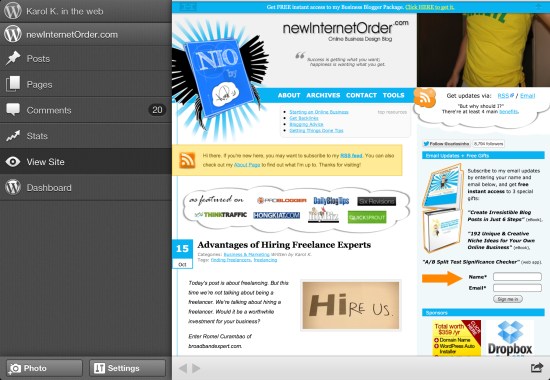Click the Sign me in button
Viewport: 550px width, 380px height.
click(x=508, y=299)
